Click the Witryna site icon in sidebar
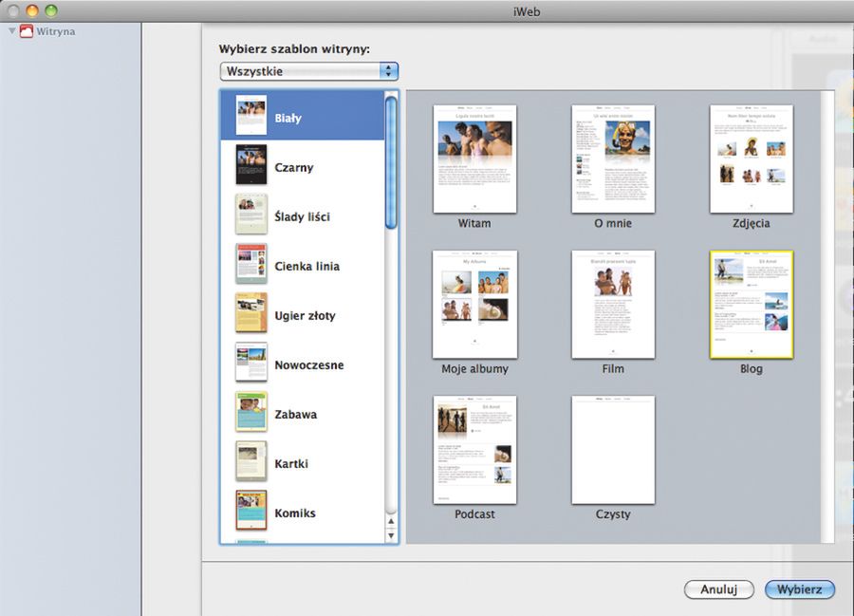Screen dimensions: 854x616 [27, 31]
